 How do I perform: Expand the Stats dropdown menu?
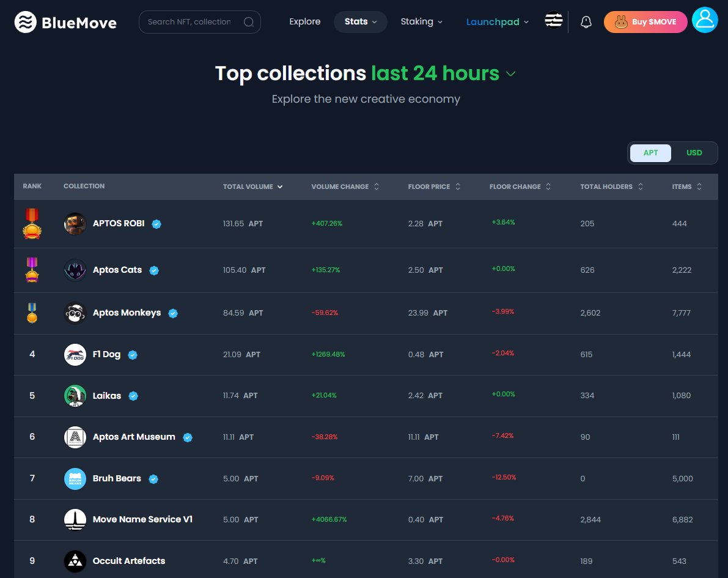coord(360,22)
